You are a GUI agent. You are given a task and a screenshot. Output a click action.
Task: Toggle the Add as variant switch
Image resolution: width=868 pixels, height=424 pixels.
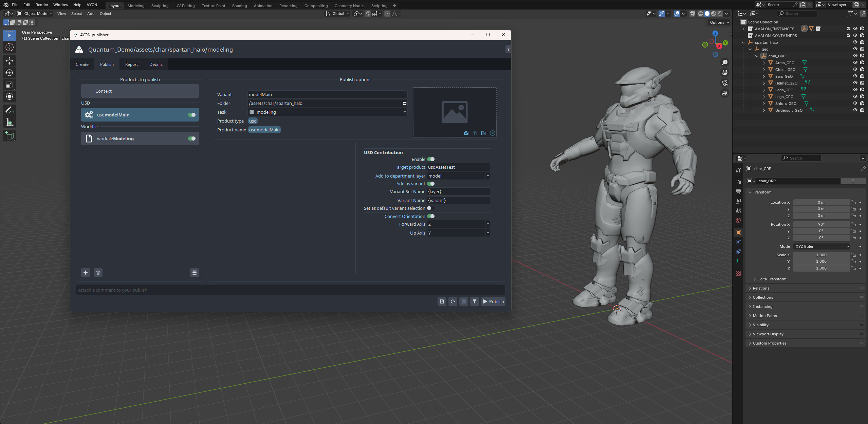(x=431, y=184)
